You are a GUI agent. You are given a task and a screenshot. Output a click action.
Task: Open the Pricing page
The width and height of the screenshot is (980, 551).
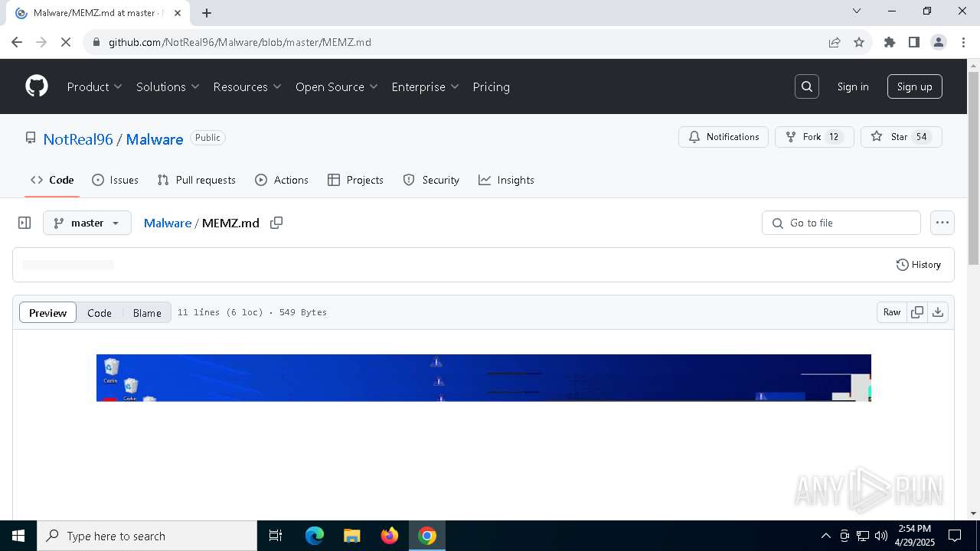click(492, 86)
